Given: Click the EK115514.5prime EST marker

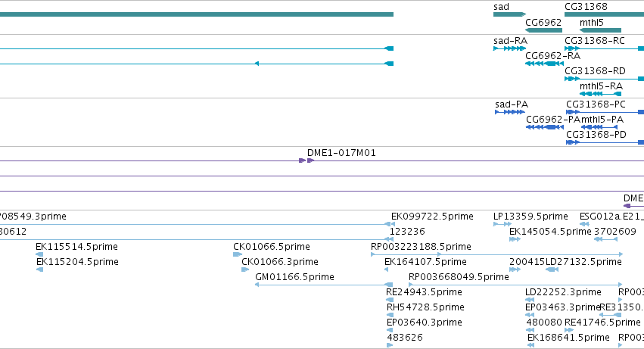Looking at the screenshot, I should coord(39,254).
